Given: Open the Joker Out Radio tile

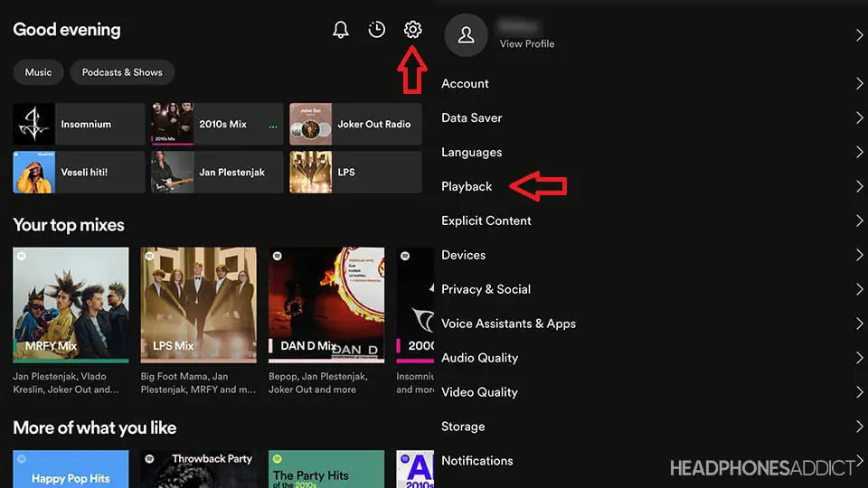Looking at the screenshot, I should coord(355,124).
